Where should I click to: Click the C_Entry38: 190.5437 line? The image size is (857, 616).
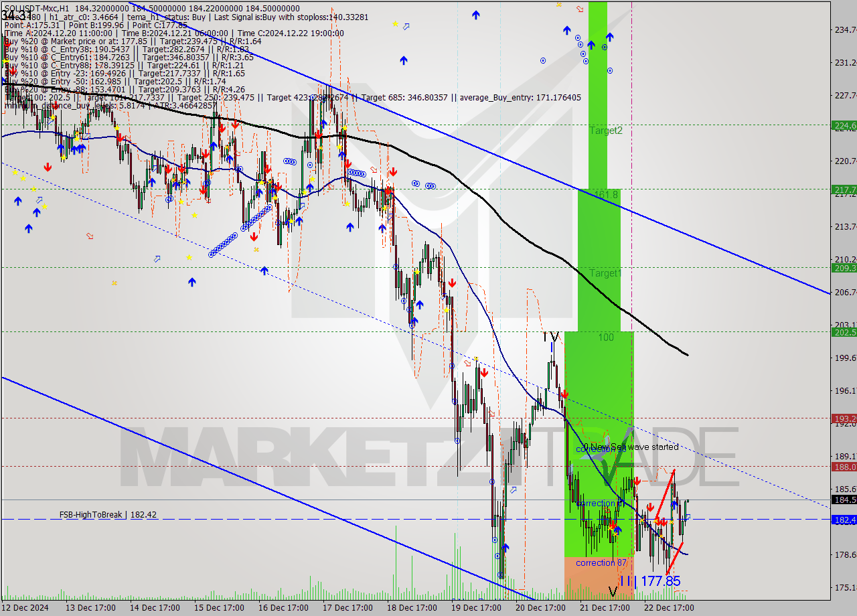point(127,49)
